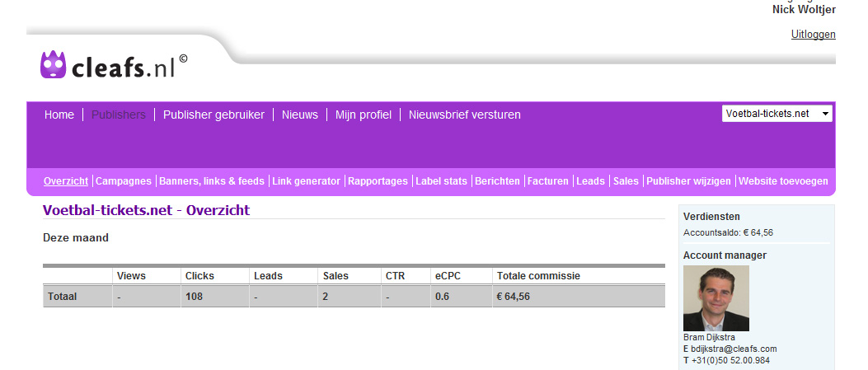Screen dimensions: 868x370
Task: Click the Totale commissie column header
Action: [x=538, y=276]
